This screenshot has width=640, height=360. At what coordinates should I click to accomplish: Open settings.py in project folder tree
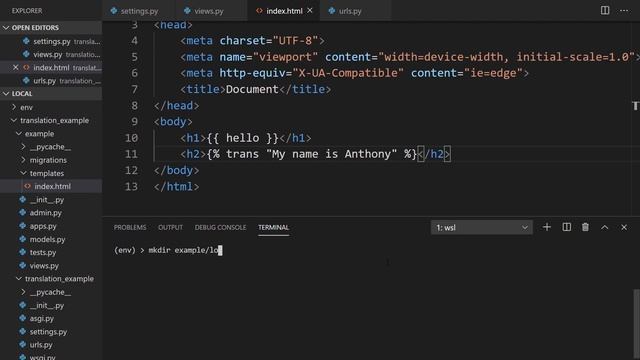click(x=51, y=331)
